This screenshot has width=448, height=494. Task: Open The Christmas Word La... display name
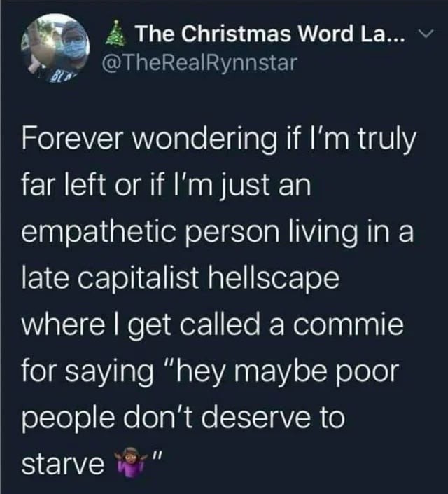270,34
